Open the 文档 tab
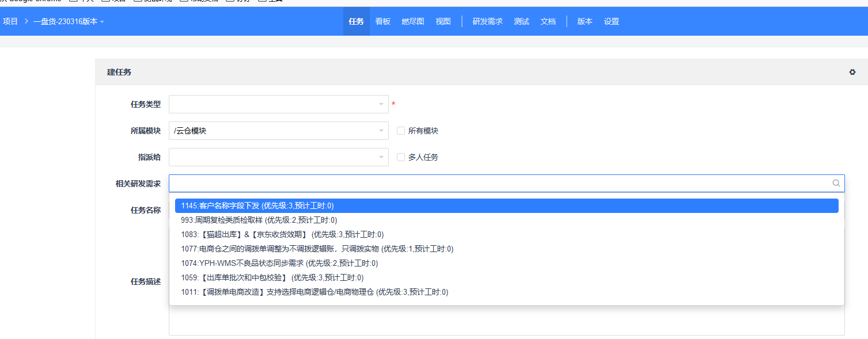The image size is (868, 339). (x=548, y=21)
